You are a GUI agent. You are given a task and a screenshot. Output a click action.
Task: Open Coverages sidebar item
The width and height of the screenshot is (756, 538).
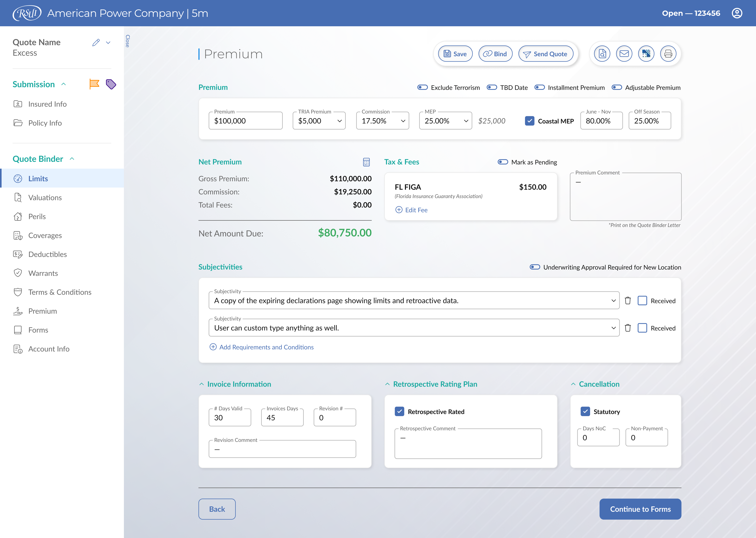(x=62, y=235)
